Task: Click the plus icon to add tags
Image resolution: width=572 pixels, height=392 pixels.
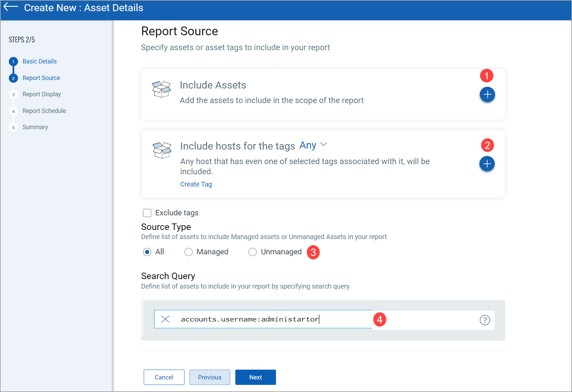Action: click(487, 164)
